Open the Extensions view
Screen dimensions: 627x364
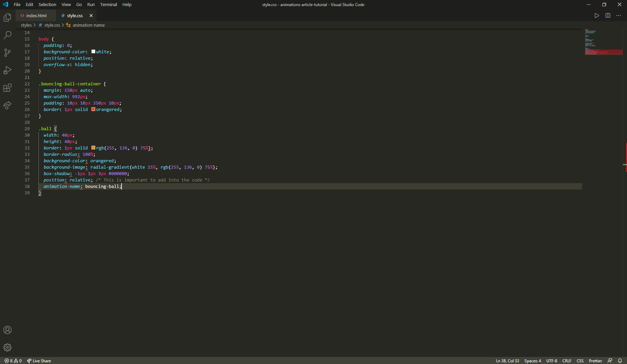(x=7, y=88)
